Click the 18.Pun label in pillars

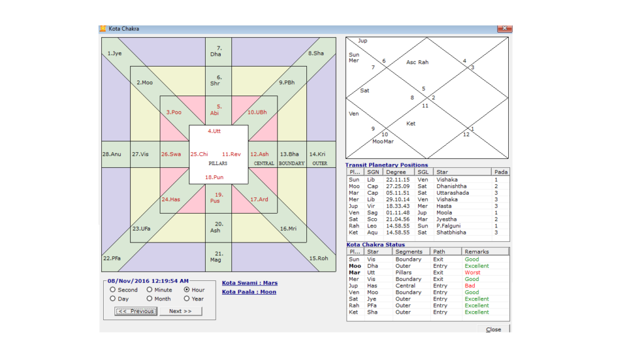[x=214, y=177]
